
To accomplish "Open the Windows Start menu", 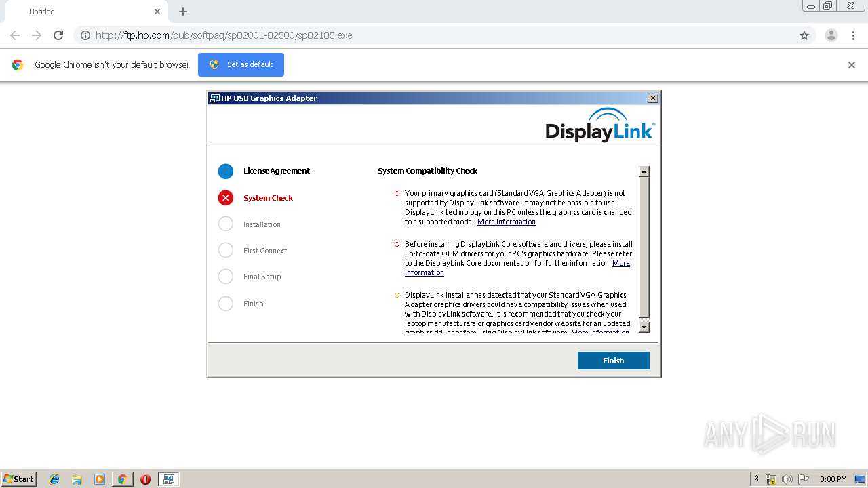I will 19,479.
